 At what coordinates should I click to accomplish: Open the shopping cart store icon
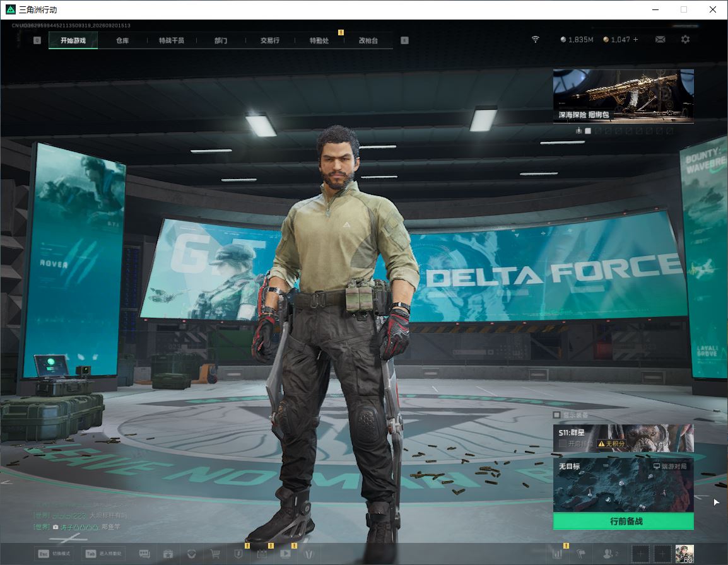click(x=215, y=554)
